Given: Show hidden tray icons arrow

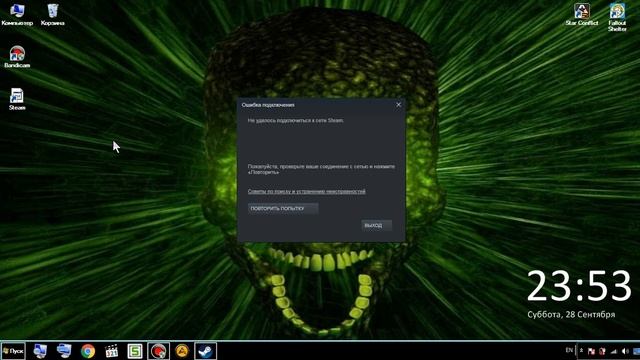Looking at the screenshot, I should coord(581,351).
